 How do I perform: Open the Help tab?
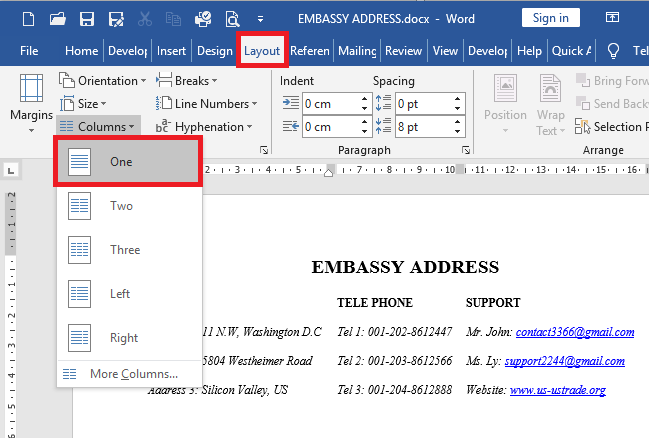[x=529, y=51]
